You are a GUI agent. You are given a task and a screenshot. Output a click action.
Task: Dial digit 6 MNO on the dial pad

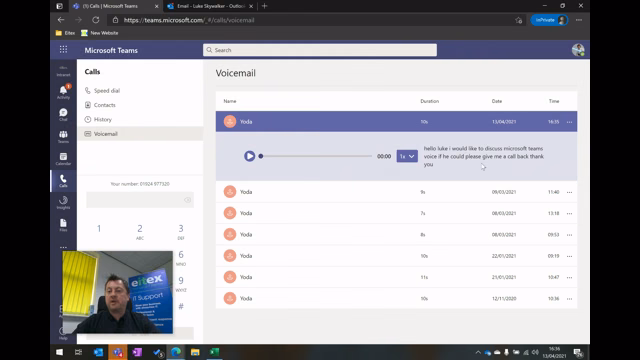click(x=181, y=258)
